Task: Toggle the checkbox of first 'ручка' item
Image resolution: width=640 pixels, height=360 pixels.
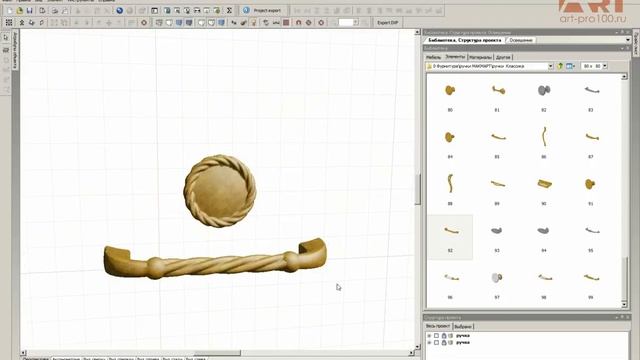Action: pos(436,336)
